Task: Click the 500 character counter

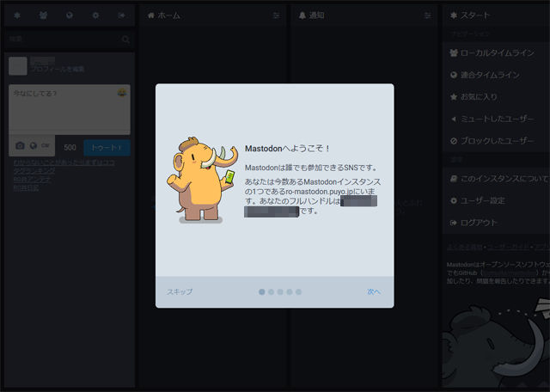Action: [70, 147]
